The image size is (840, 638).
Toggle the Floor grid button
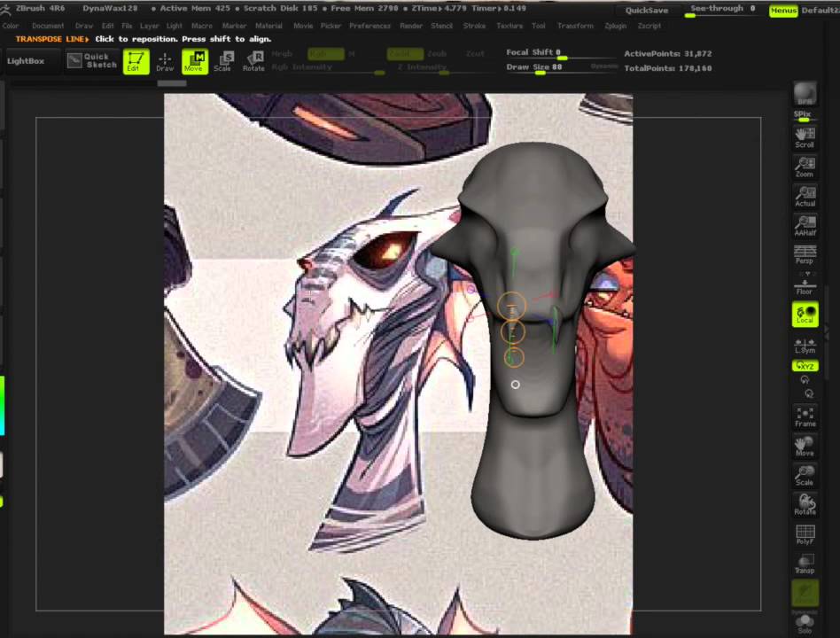[805, 284]
